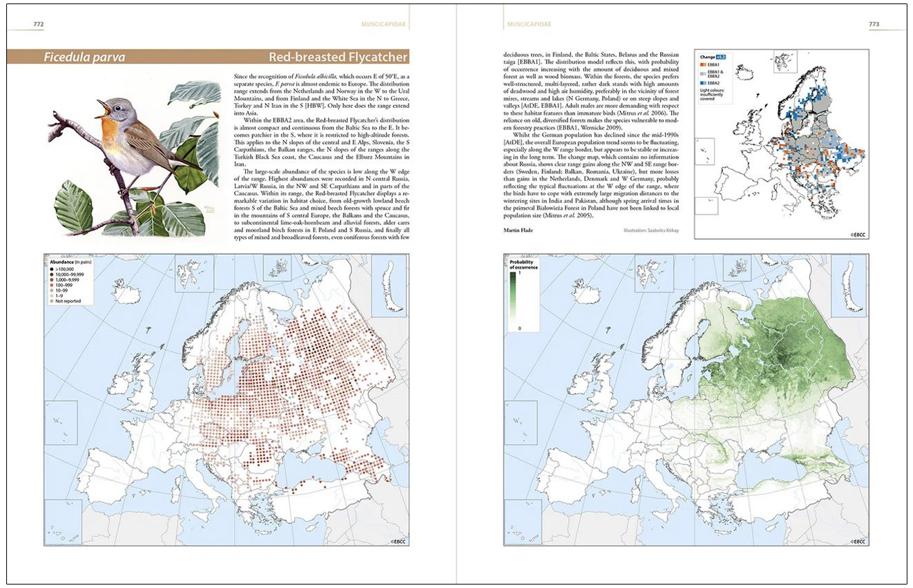Click MUSCICAPIDAE header on the right page
The image size is (913, 588).
pyautogui.click(x=528, y=24)
